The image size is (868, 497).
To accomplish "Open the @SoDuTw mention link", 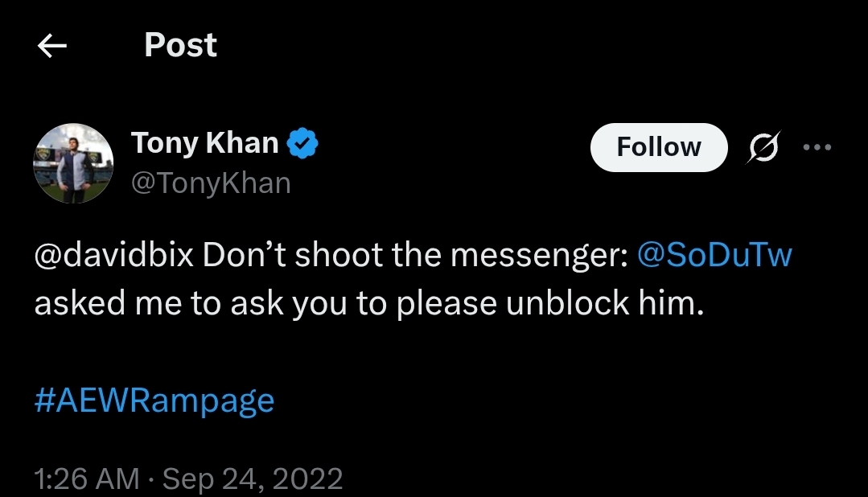I will [x=714, y=254].
